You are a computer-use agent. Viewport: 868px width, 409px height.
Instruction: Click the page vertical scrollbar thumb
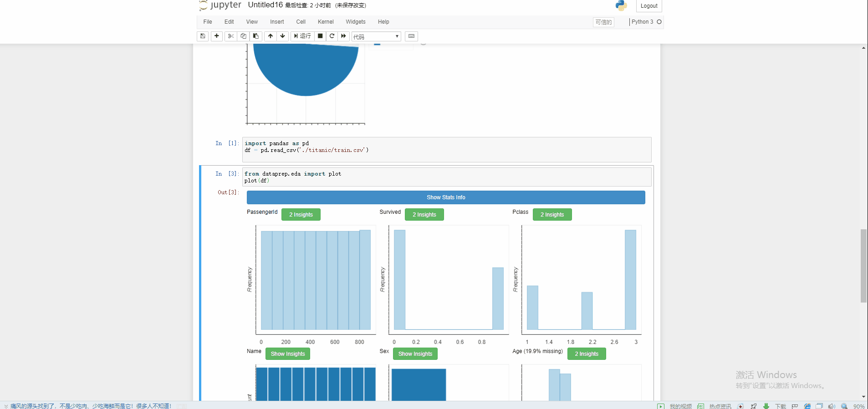point(863,266)
